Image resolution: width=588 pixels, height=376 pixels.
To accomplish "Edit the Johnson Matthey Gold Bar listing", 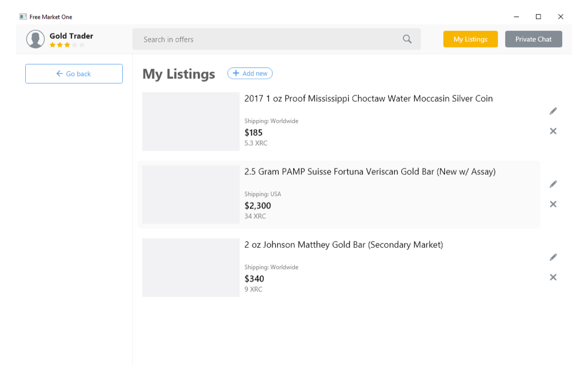I will 553,257.
